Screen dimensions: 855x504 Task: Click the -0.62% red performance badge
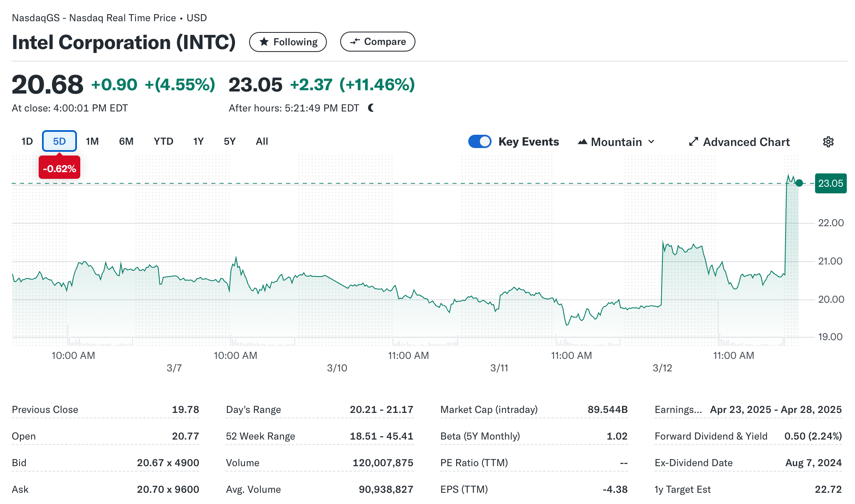tap(59, 168)
